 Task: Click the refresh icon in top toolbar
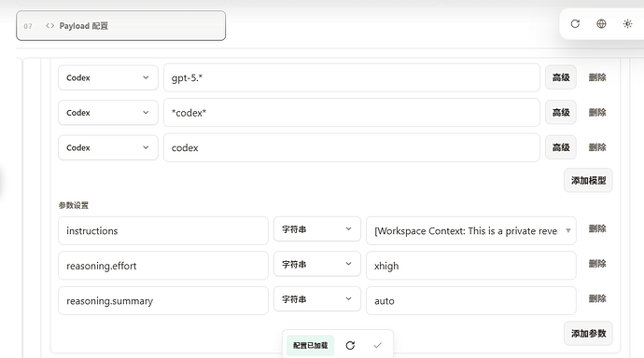tap(575, 24)
